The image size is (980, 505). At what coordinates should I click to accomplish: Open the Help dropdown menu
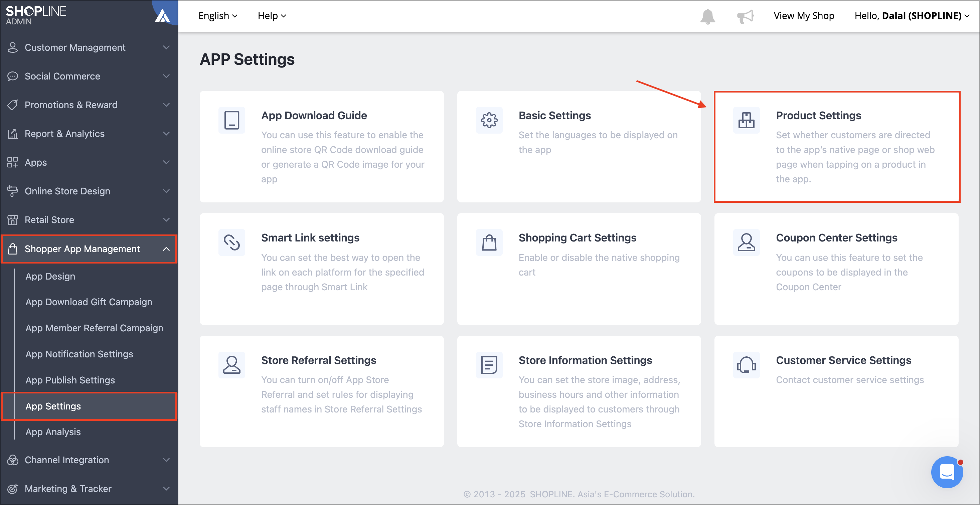[x=272, y=16]
